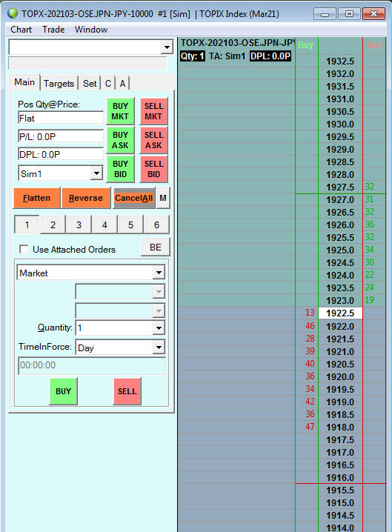
Task: Open the Window menu
Action: [x=91, y=30]
